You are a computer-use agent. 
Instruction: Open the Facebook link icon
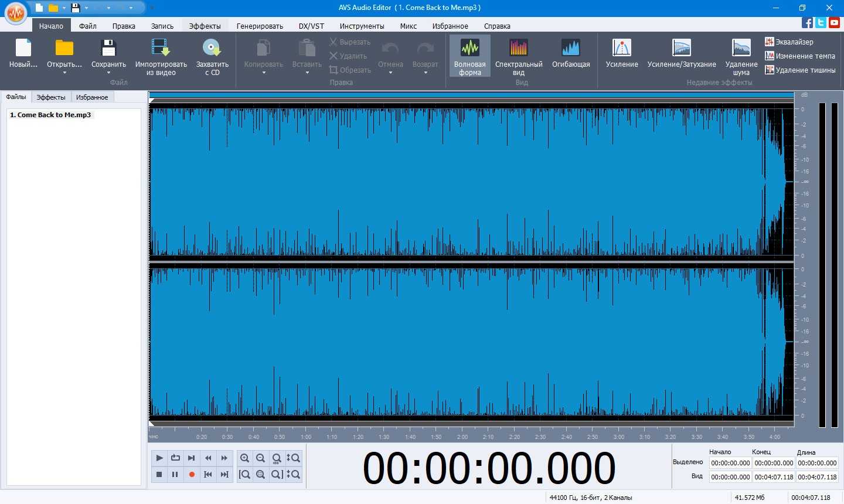pyautogui.click(x=807, y=22)
